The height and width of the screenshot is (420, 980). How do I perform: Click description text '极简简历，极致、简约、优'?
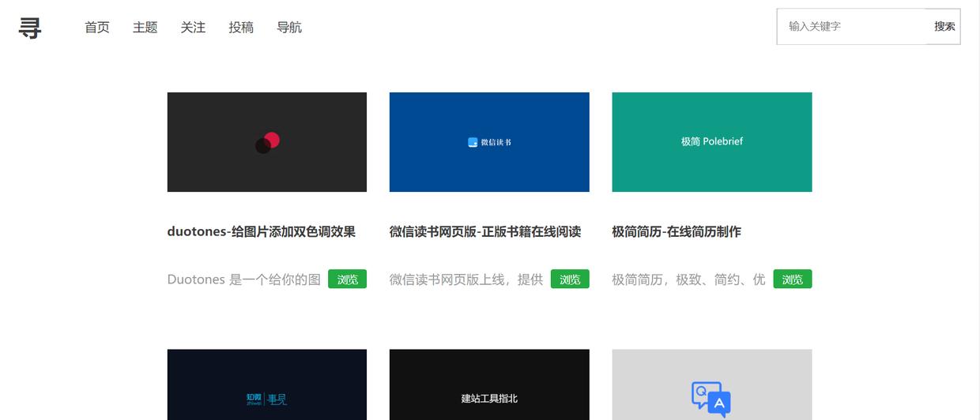pyautogui.click(x=689, y=279)
